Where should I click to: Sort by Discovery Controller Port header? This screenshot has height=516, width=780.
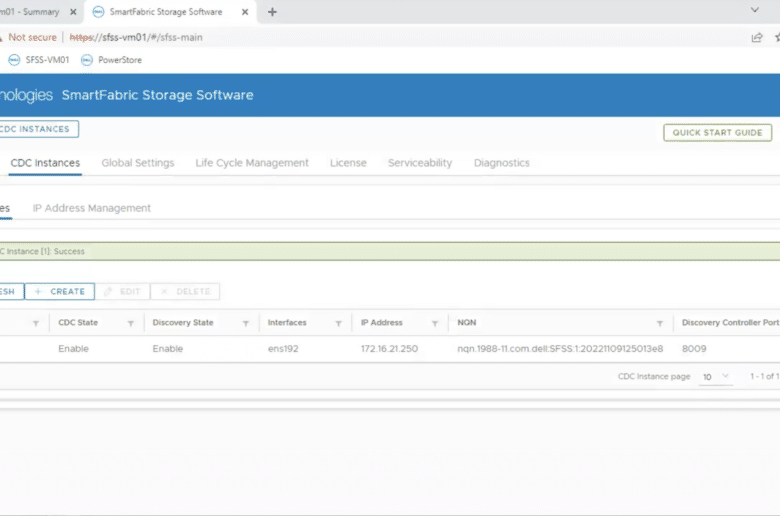(730, 322)
